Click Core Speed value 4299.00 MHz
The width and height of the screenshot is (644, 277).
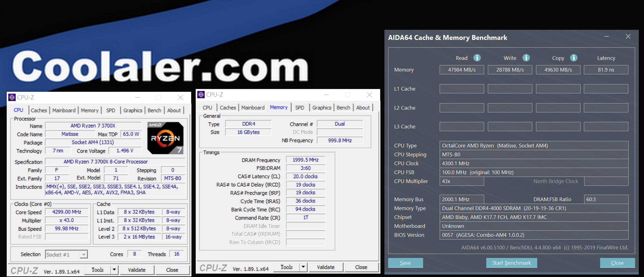point(67,212)
